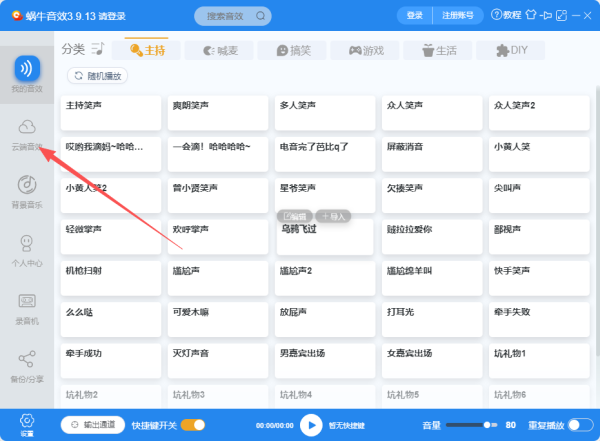Toggle the 重复播放 switch
This screenshot has height=441, width=600.
(580, 425)
